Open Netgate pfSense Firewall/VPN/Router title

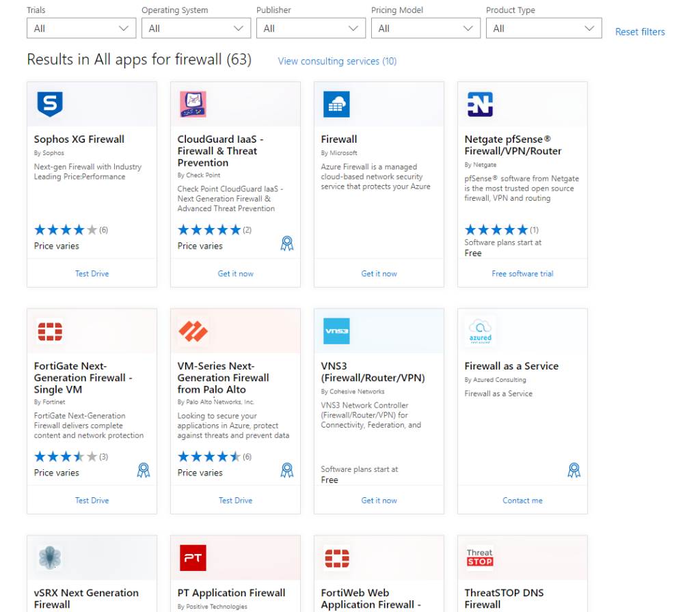[x=513, y=145]
